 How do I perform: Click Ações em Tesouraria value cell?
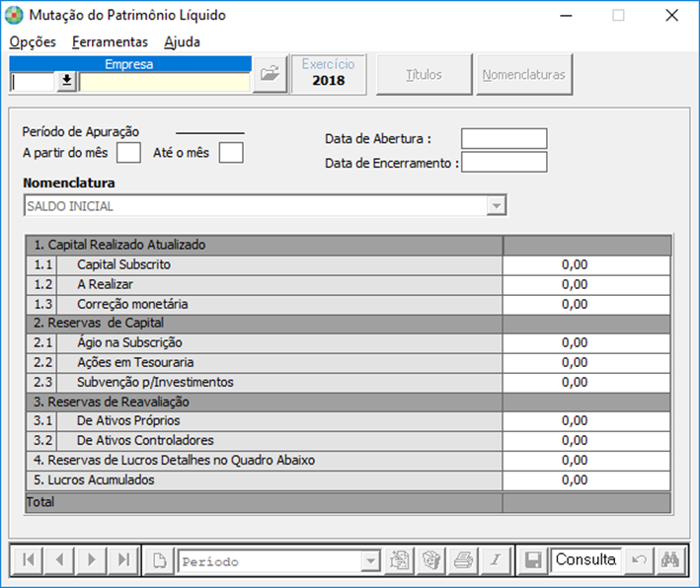pyautogui.click(x=586, y=362)
